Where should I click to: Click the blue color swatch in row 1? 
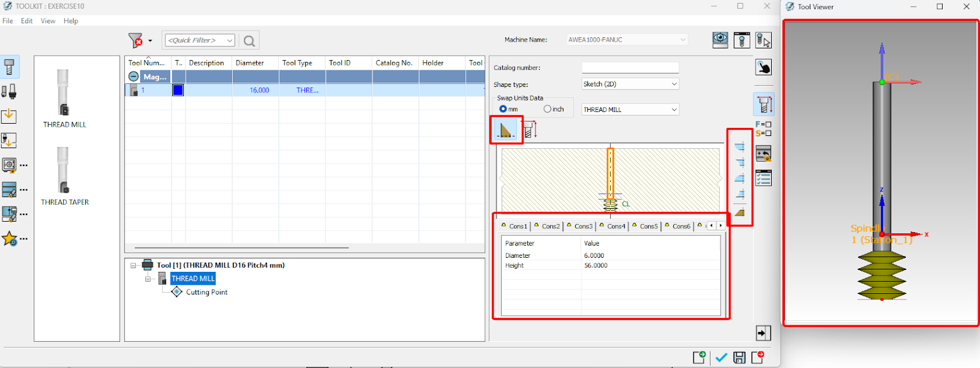(x=178, y=90)
